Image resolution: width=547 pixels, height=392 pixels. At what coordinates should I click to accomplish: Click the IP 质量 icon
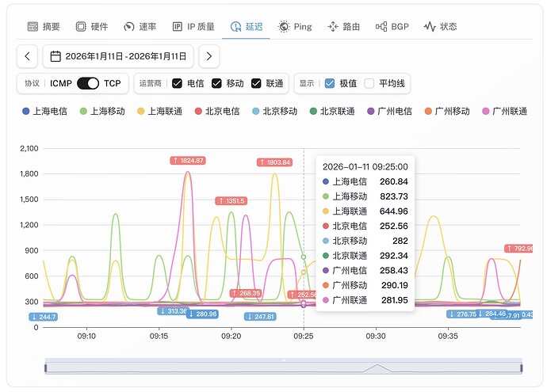tap(177, 26)
